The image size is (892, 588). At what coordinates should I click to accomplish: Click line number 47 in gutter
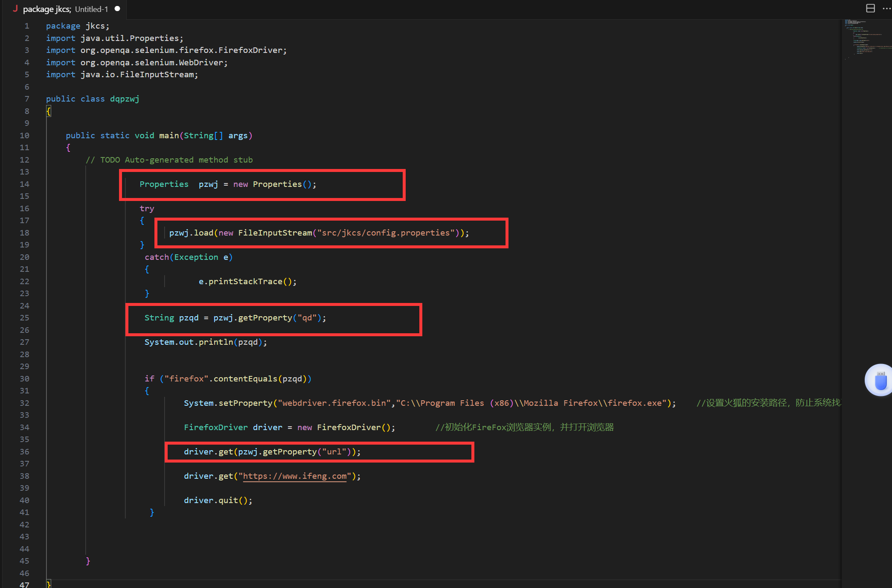coord(24,585)
